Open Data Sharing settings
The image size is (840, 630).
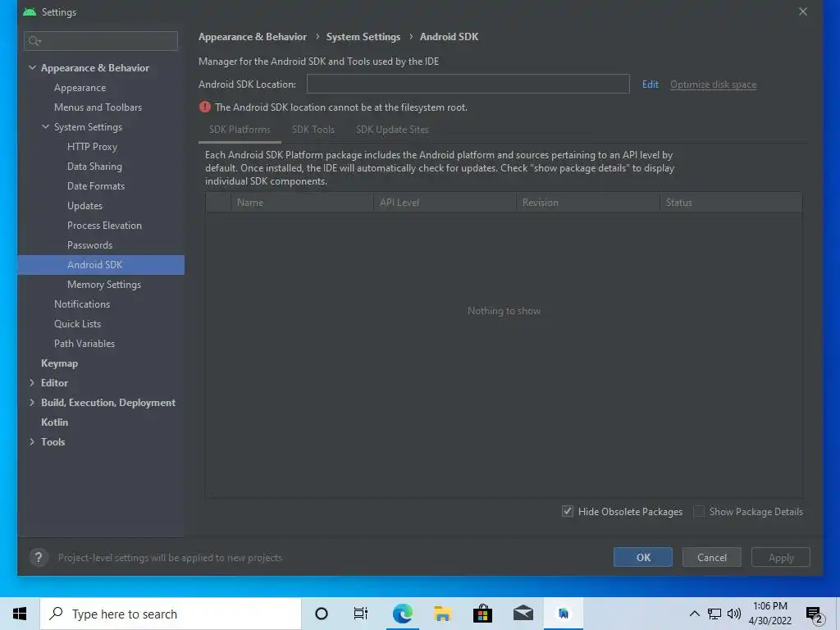point(94,167)
